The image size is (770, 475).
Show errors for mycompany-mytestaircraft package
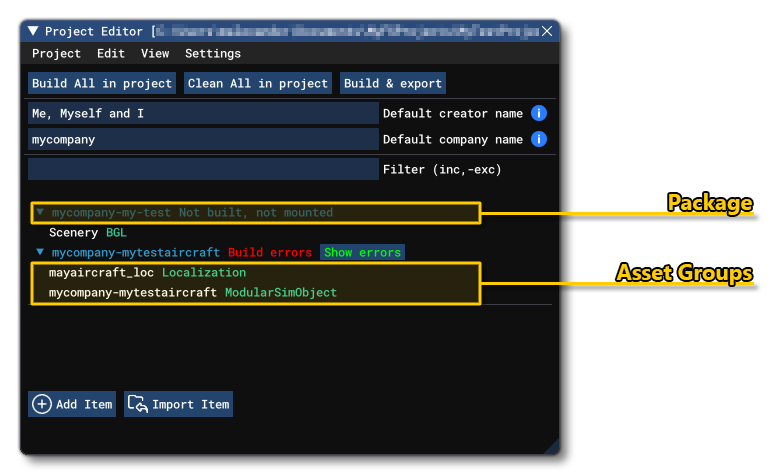tap(362, 253)
